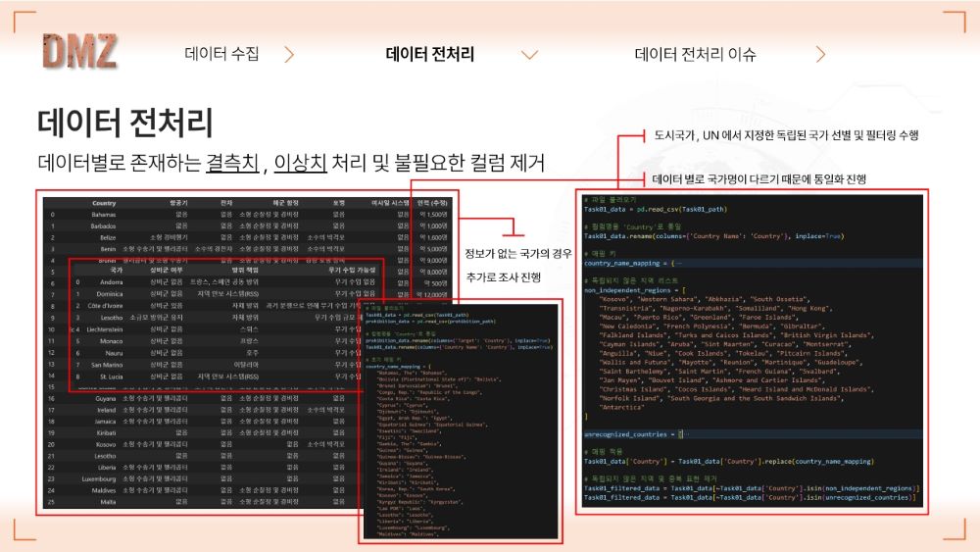This screenshot has width=980, height=552.
Task: Click the Country column header in the table
Action: (x=104, y=203)
